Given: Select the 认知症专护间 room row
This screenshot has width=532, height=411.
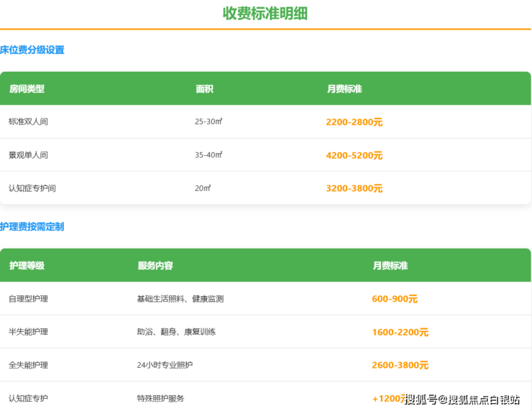Looking at the screenshot, I should point(32,188).
